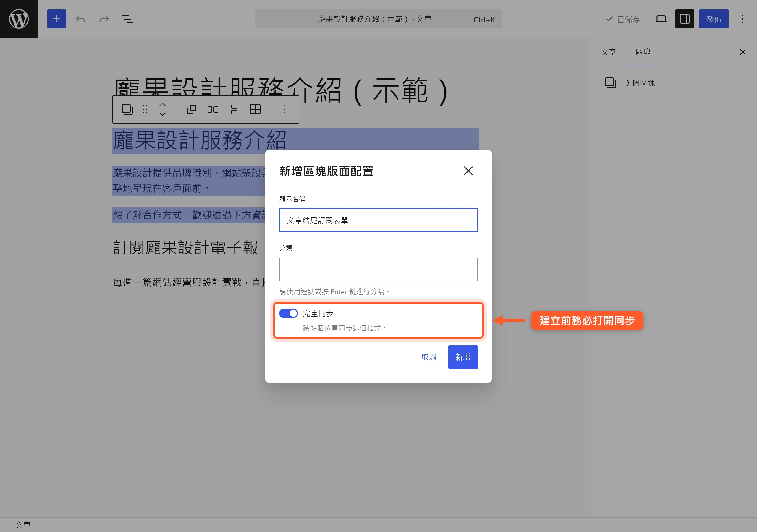
Task: Open the document overview list view
Action: coord(127,19)
